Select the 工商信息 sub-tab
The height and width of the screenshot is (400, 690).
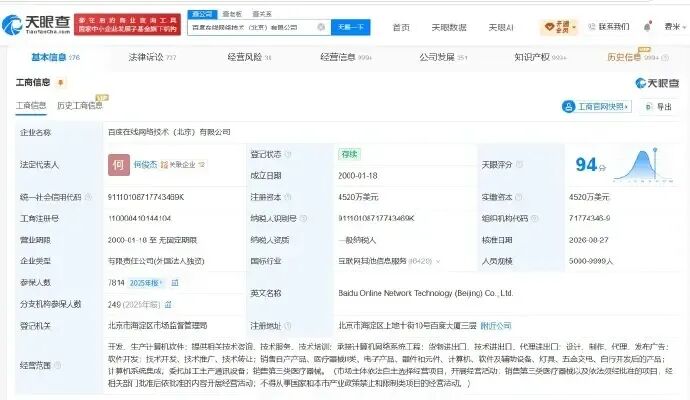(x=31, y=106)
